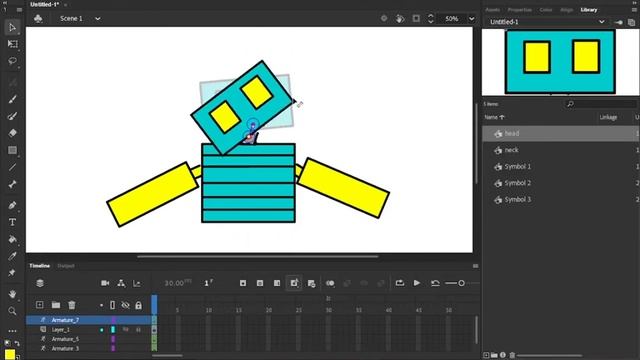Toggle layer parenting view
The image size is (640, 360).
[121, 283]
